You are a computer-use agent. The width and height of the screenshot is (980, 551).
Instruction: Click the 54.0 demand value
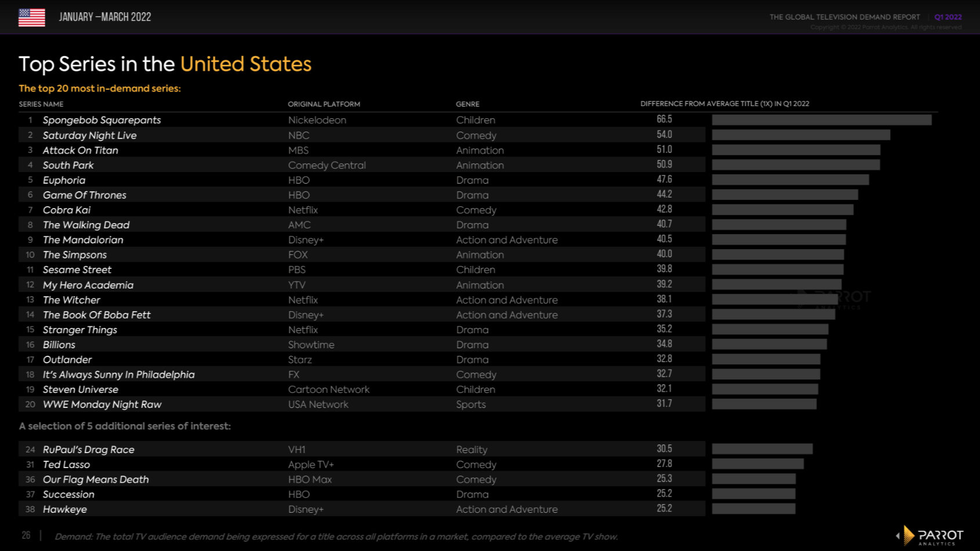pos(665,134)
